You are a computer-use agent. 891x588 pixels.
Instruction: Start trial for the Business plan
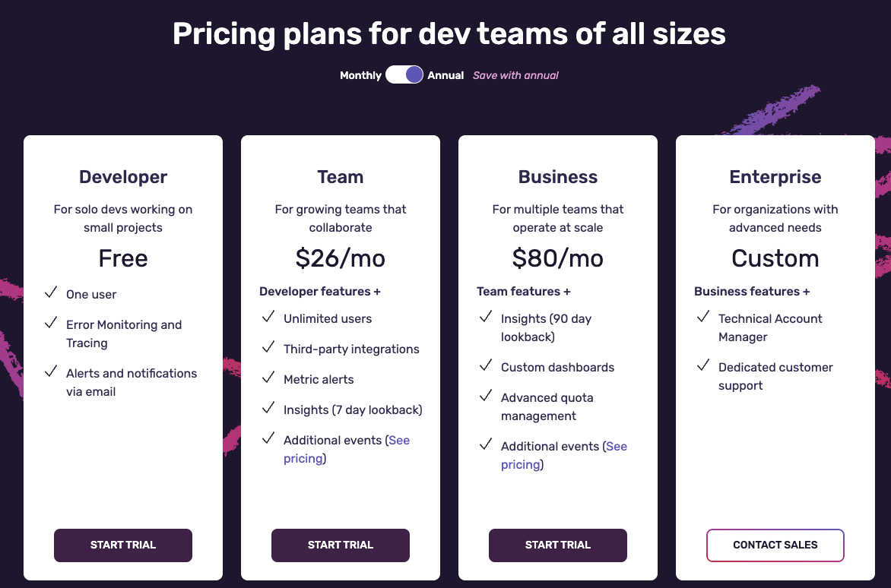point(558,545)
